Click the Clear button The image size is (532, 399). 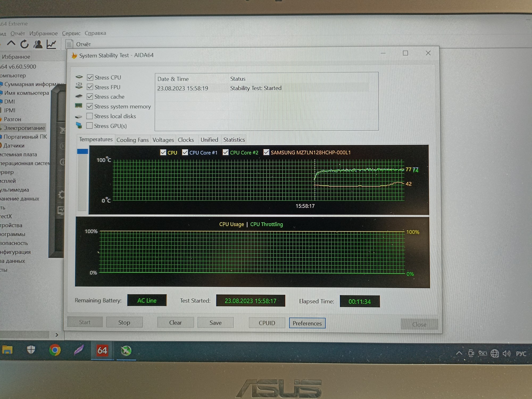click(x=176, y=323)
